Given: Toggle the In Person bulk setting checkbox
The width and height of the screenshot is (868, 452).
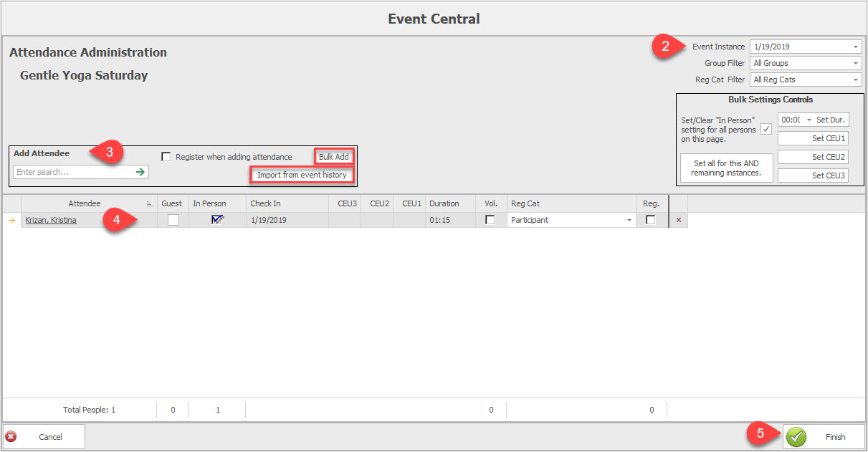Looking at the screenshot, I should point(766,130).
